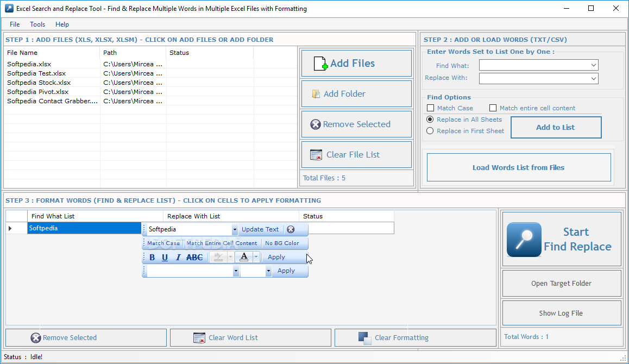
Task: Toggle Underline formatting
Action: [165, 258]
